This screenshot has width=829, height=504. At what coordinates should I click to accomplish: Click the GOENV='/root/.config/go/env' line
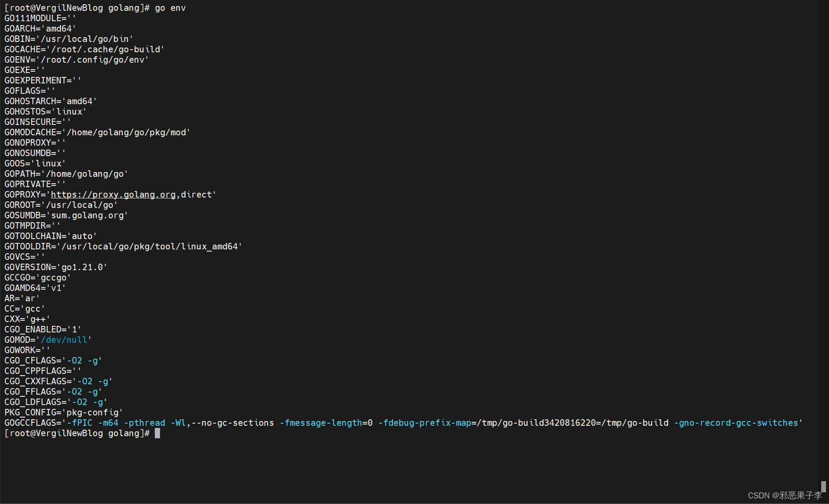[77, 60]
